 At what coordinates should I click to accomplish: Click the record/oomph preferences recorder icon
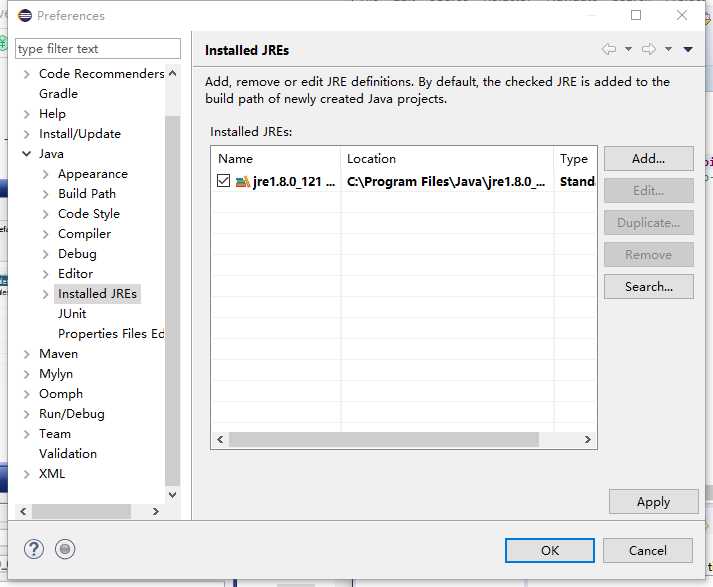65,549
